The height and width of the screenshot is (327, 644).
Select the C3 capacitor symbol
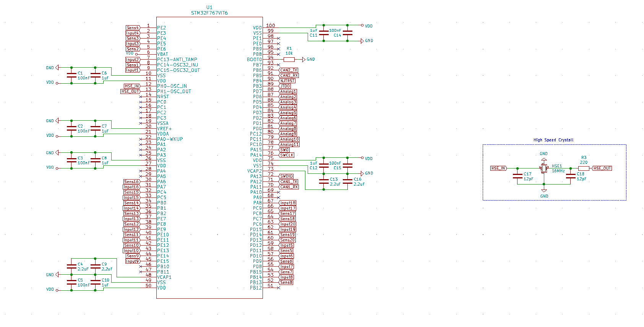tap(71, 160)
